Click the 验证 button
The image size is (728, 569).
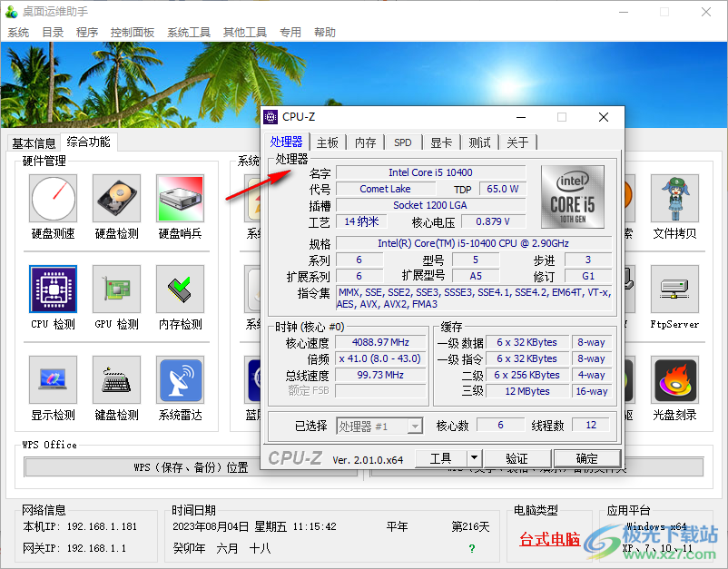click(x=517, y=458)
